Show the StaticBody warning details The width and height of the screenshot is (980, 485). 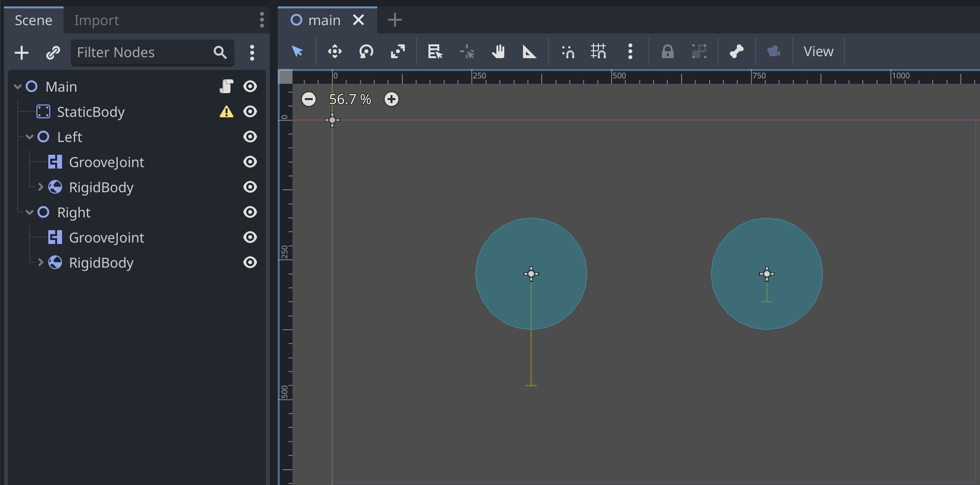tap(227, 111)
